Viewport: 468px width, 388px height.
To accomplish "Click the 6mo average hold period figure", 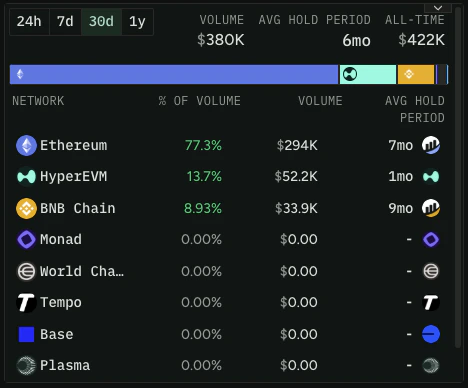I will (x=356, y=41).
